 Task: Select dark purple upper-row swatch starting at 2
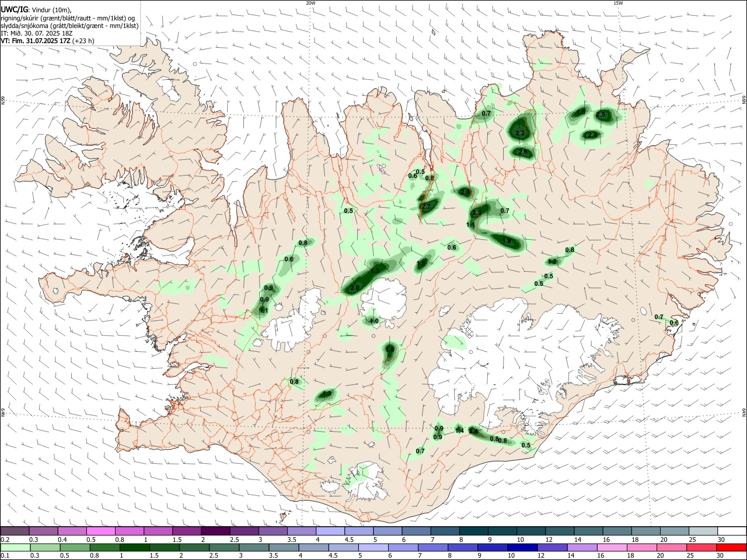tap(215, 531)
